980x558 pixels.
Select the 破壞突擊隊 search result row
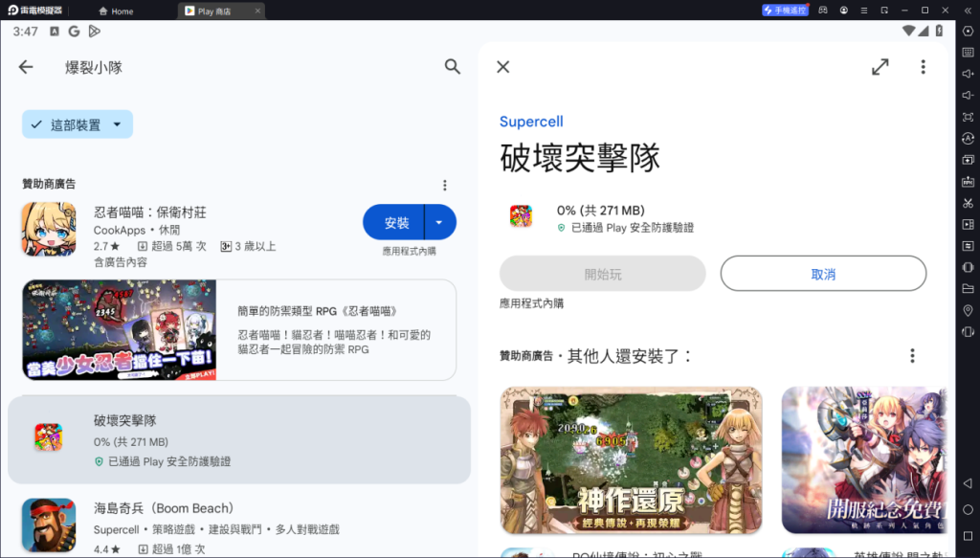(239, 440)
